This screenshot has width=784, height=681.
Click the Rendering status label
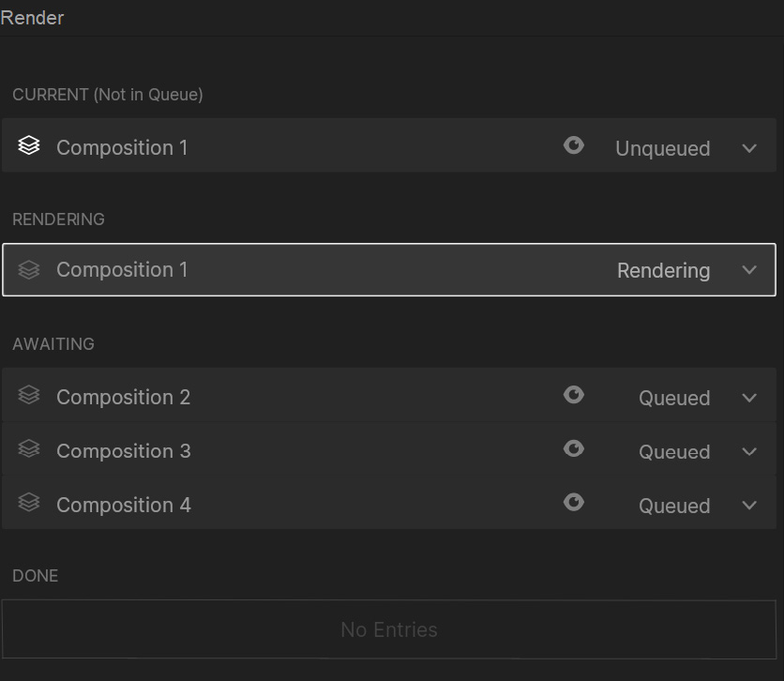pos(663,270)
